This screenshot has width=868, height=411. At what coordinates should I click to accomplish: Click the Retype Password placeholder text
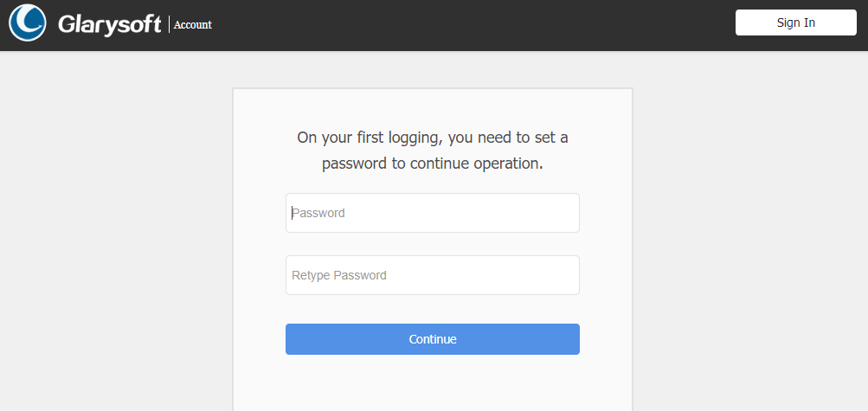pos(338,275)
